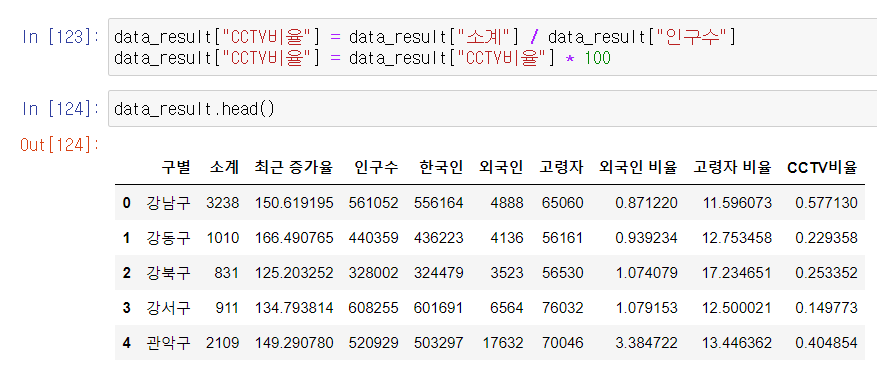Click the value 17.234651
The image size is (877, 373).
(x=737, y=273)
